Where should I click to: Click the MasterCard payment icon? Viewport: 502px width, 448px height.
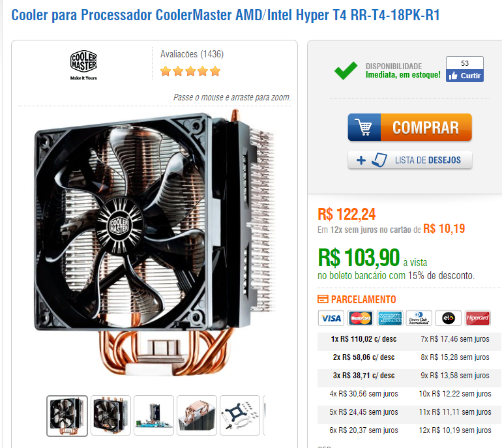(361, 318)
